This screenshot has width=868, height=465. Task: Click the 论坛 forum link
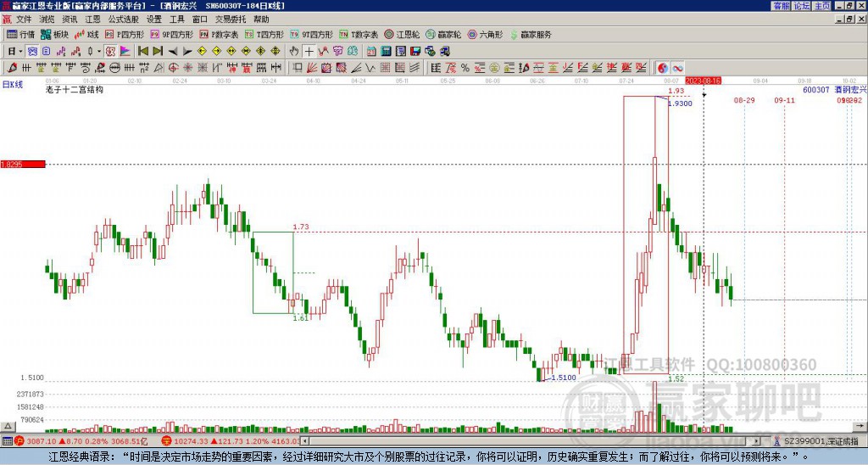802,6
